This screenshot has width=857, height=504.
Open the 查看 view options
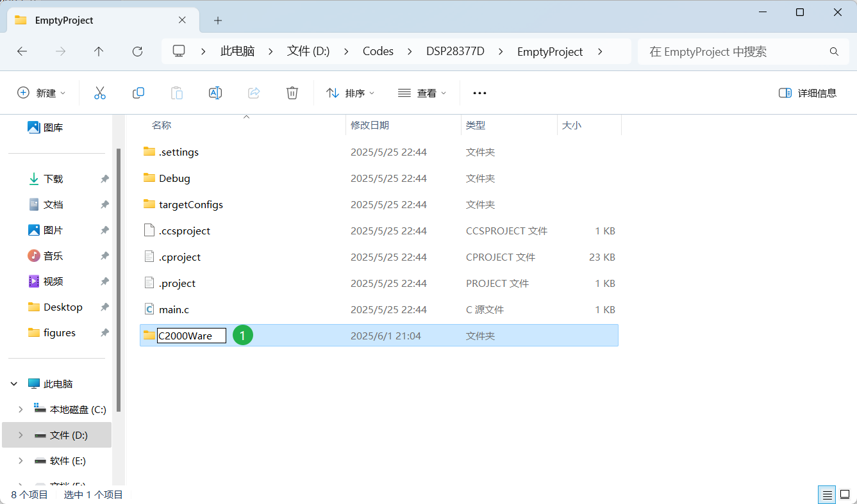[x=422, y=92]
